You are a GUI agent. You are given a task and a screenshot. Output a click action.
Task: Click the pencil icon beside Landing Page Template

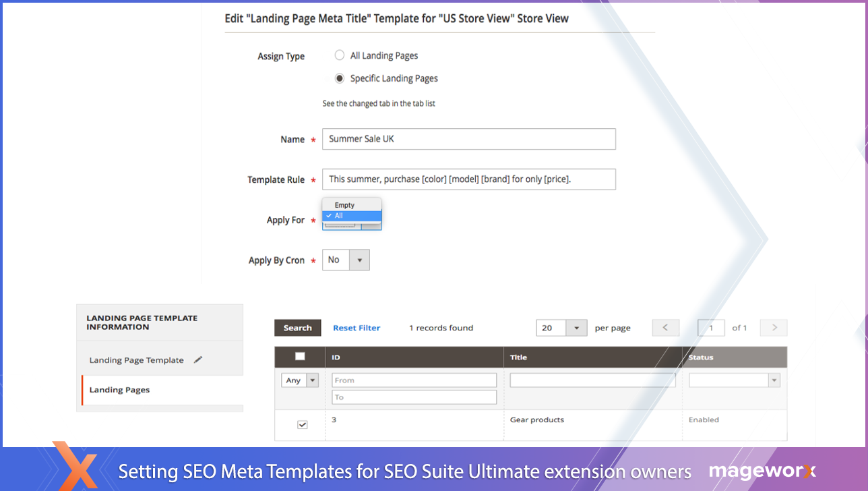click(197, 360)
